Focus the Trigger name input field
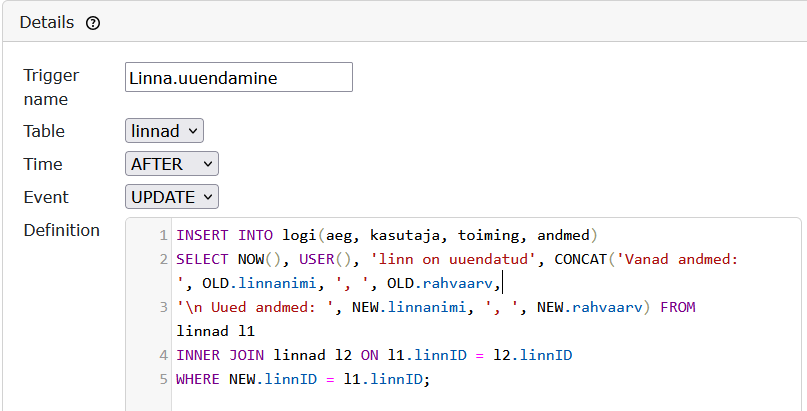 [239, 77]
